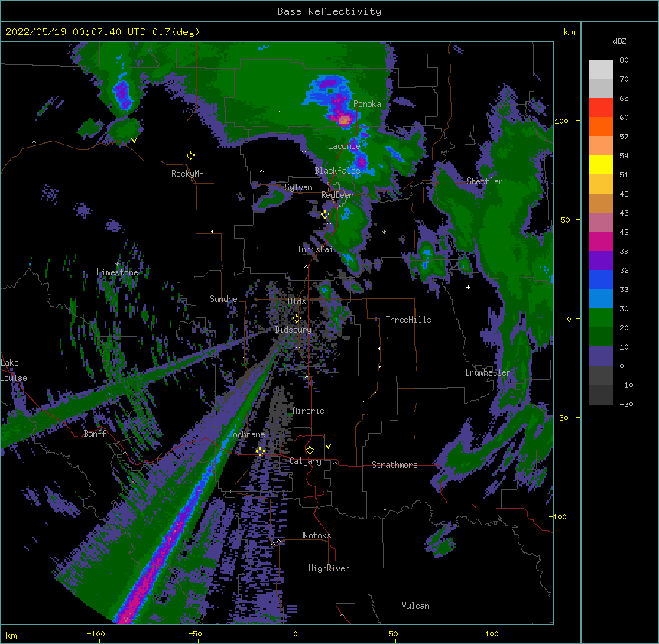Click the Limestone label
Viewport: 659px width, 644px height.
click(x=117, y=272)
